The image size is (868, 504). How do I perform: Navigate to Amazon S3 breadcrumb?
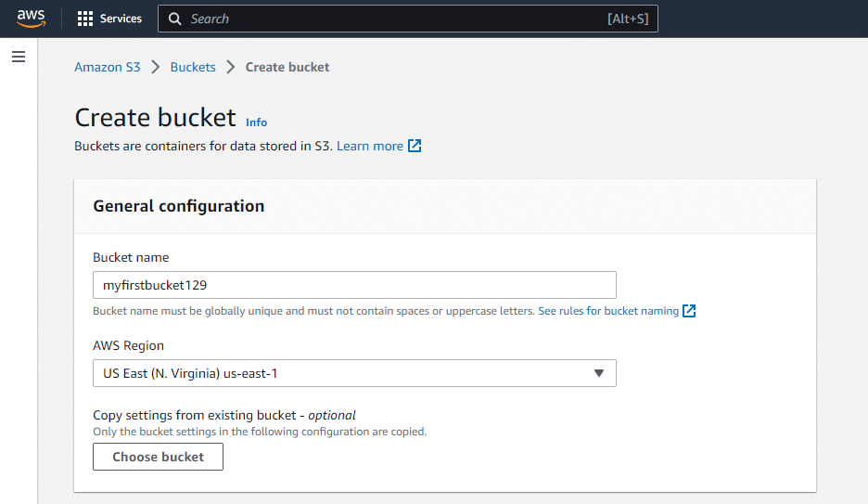(108, 67)
